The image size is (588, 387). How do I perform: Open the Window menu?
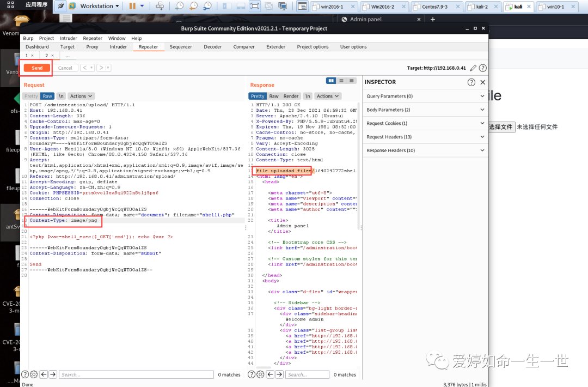pos(117,38)
